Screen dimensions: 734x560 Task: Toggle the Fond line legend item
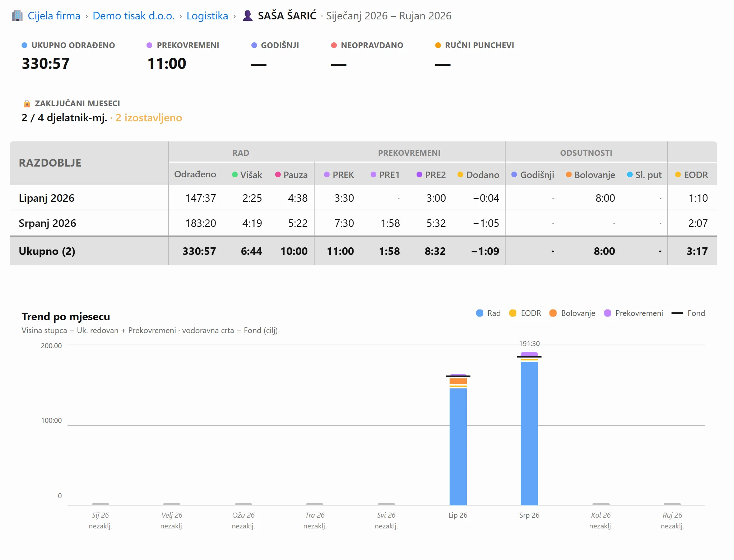(688, 313)
